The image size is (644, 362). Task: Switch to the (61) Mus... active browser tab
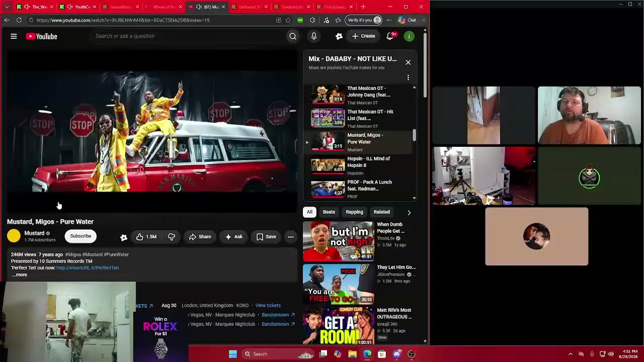206,7
